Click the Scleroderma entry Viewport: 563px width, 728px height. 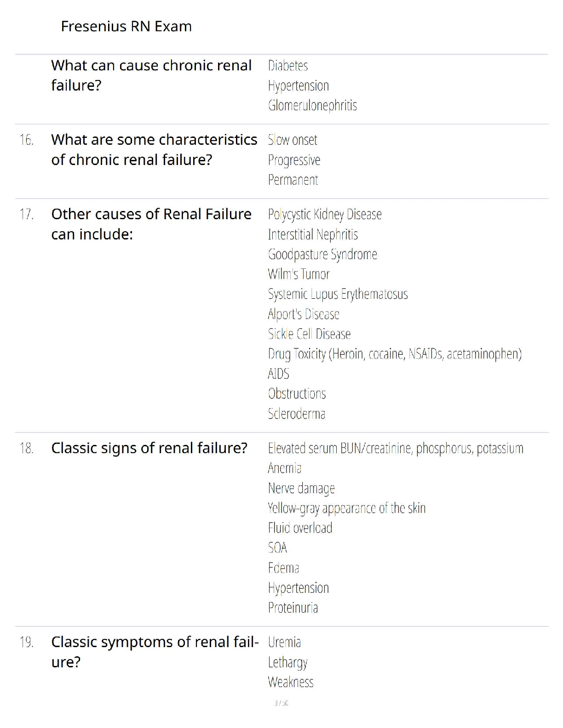(297, 414)
